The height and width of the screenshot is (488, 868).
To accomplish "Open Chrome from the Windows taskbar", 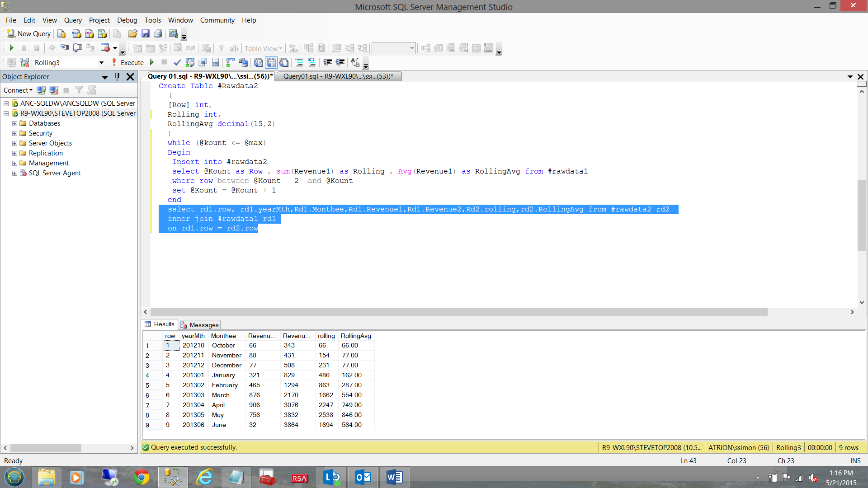I will [141, 477].
